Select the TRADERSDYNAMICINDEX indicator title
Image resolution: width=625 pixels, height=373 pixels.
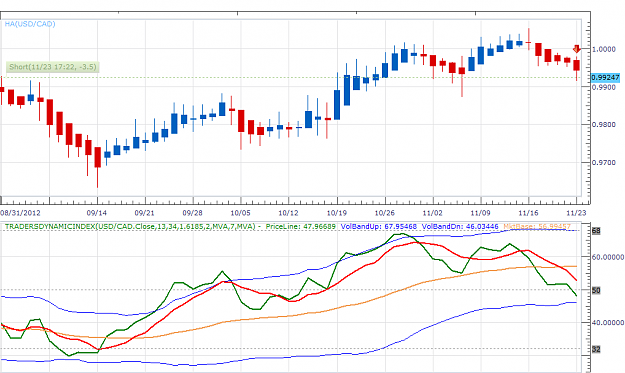(x=130, y=226)
